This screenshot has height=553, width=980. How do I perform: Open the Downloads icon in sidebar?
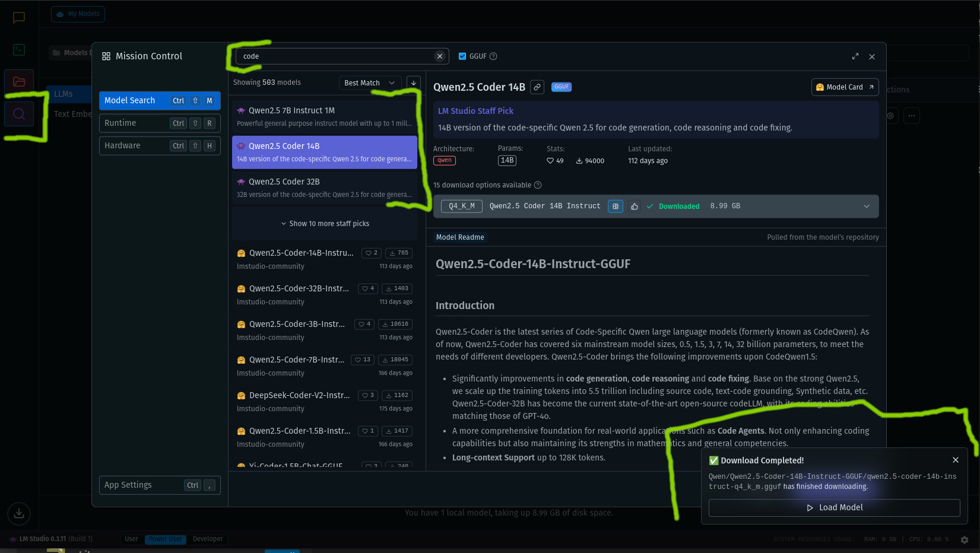coord(19,513)
